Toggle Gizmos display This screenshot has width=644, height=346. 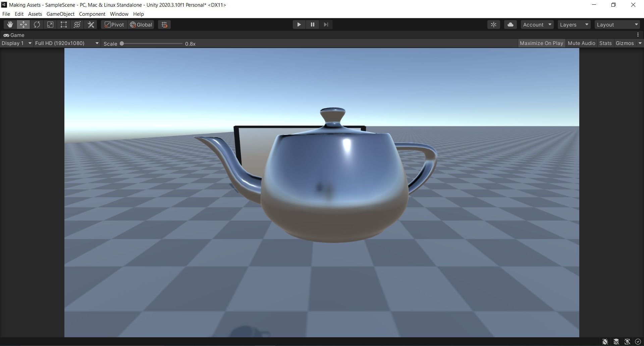point(625,43)
